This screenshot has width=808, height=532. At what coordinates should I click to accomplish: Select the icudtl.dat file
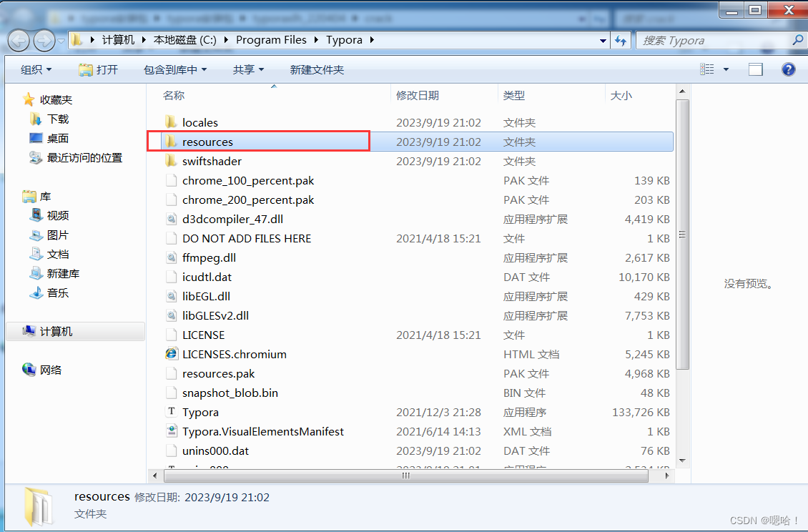click(207, 277)
